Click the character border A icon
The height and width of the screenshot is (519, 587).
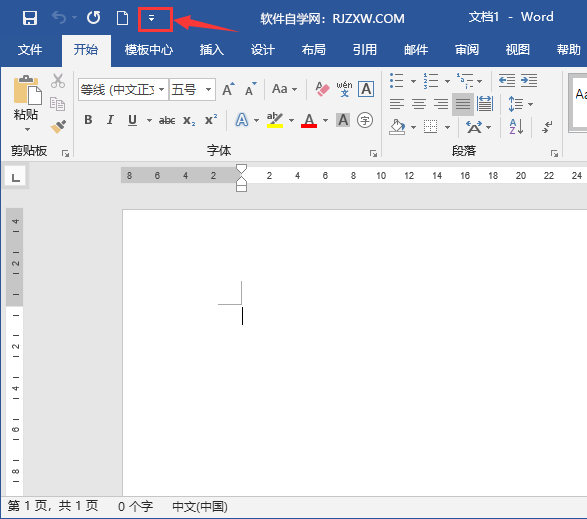pos(366,89)
